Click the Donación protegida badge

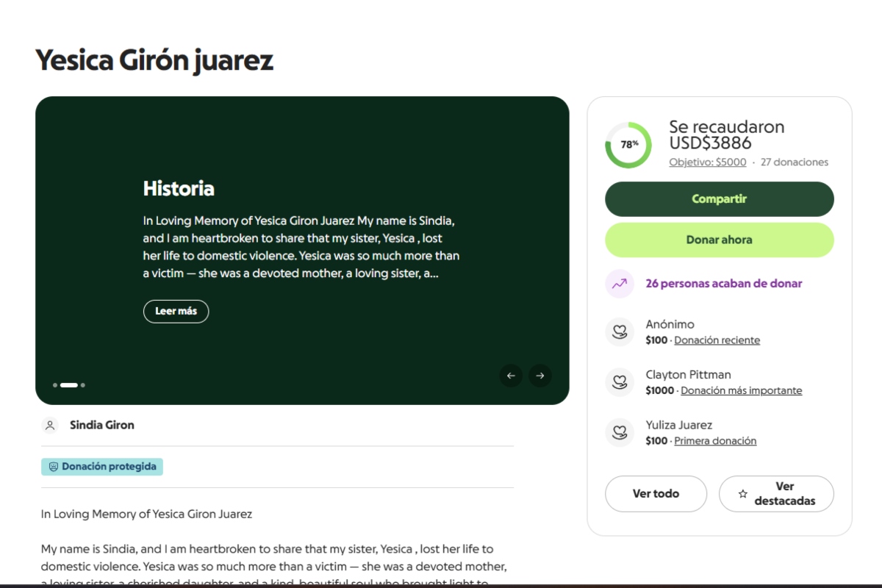(102, 467)
